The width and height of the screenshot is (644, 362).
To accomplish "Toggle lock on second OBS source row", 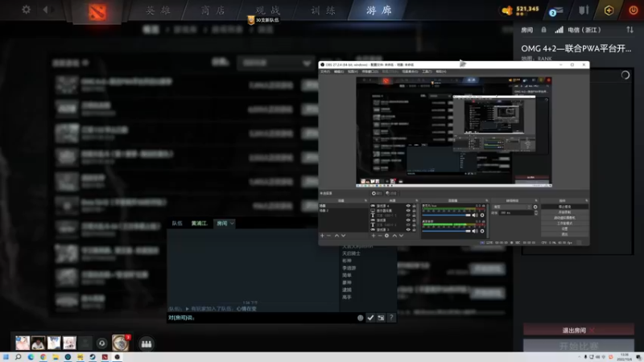I will pyautogui.click(x=414, y=211).
